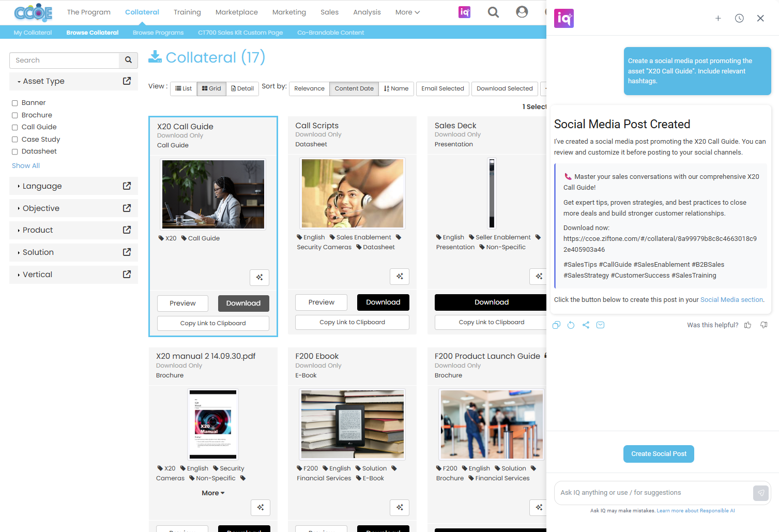Switch to Grid view
The height and width of the screenshot is (532, 779).
tap(211, 88)
